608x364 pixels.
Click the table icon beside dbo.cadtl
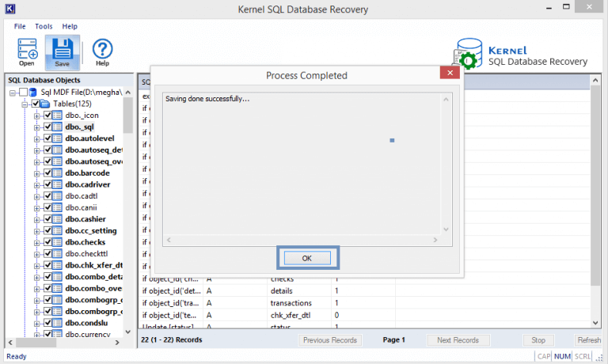click(x=57, y=196)
